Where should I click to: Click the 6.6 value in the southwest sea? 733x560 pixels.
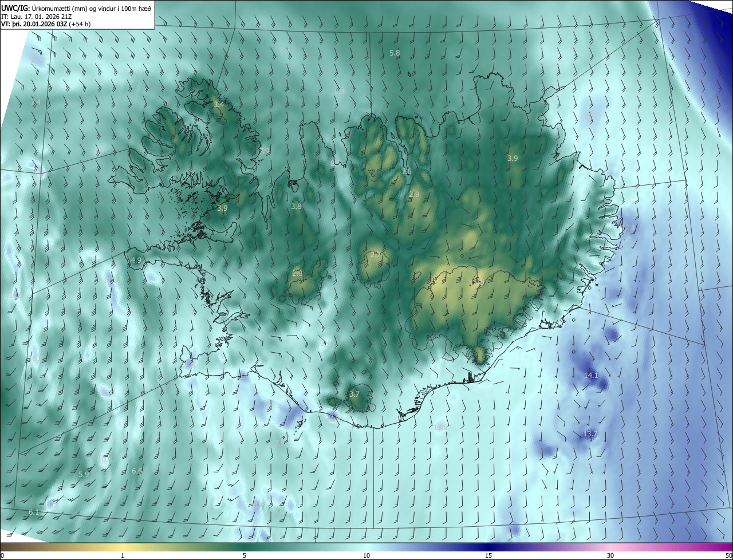pos(137,471)
